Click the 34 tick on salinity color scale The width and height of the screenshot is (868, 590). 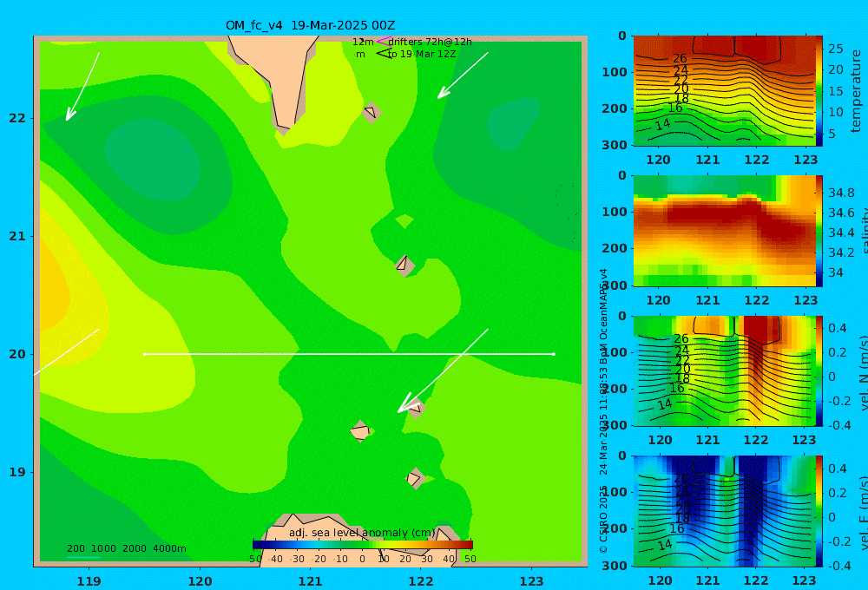pyautogui.click(x=836, y=272)
